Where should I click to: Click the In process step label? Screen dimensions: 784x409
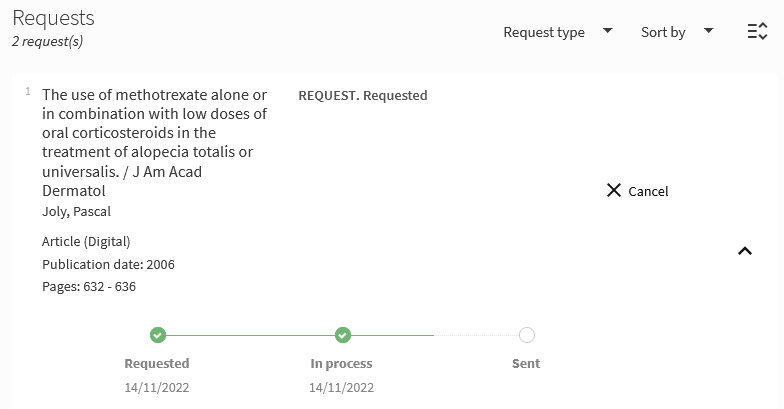[341, 363]
